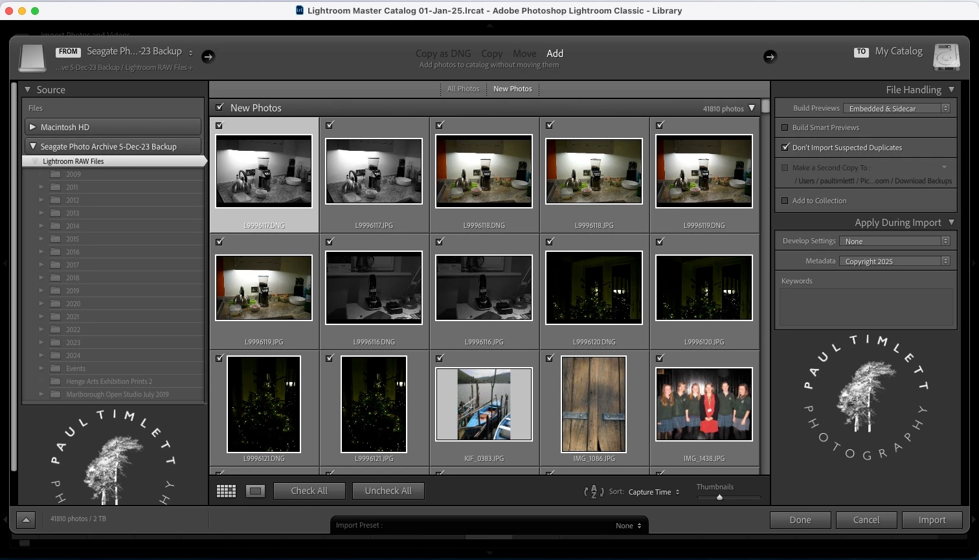Click into the Keywords text field

[866, 307]
